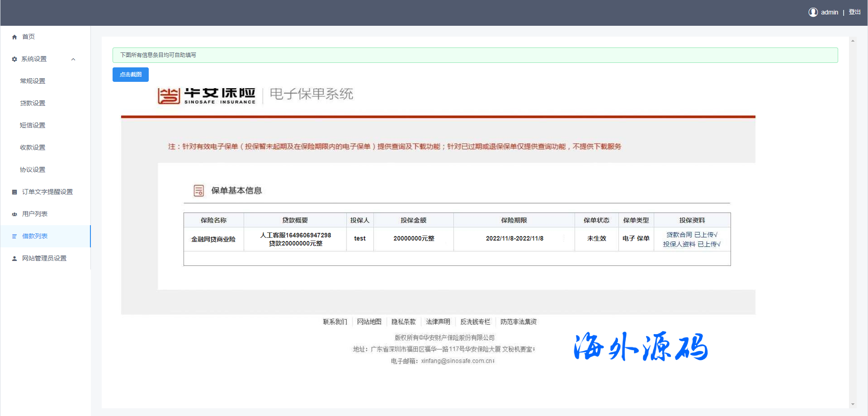Click the policy info document icon
Screen dimensions: 868x416
pyautogui.click(x=198, y=191)
